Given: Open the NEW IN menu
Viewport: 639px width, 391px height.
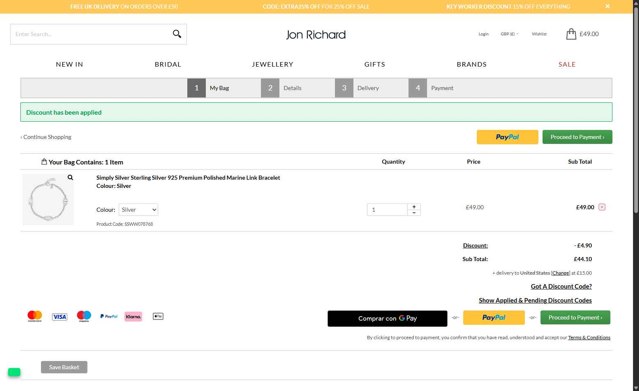Looking at the screenshot, I should click(69, 64).
